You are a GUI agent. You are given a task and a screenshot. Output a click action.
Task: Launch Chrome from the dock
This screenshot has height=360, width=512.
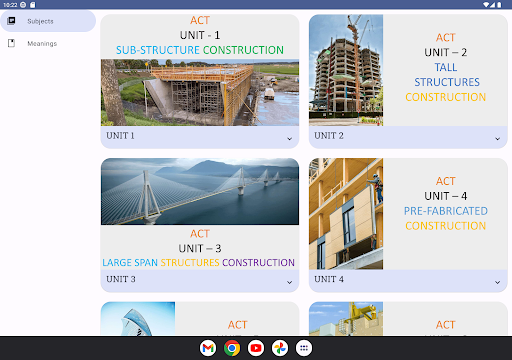click(x=232, y=348)
